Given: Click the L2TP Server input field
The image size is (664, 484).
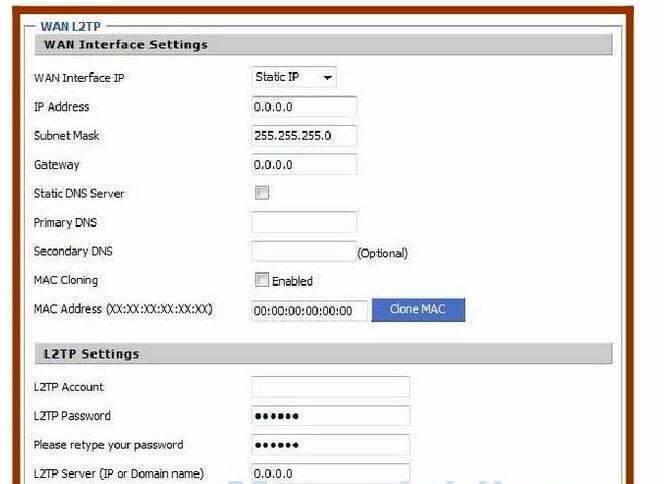Looking at the screenshot, I should point(330,473).
